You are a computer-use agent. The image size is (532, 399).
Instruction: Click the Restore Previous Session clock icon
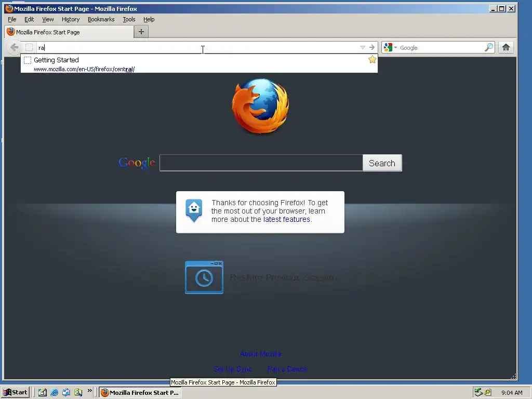click(x=204, y=277)
